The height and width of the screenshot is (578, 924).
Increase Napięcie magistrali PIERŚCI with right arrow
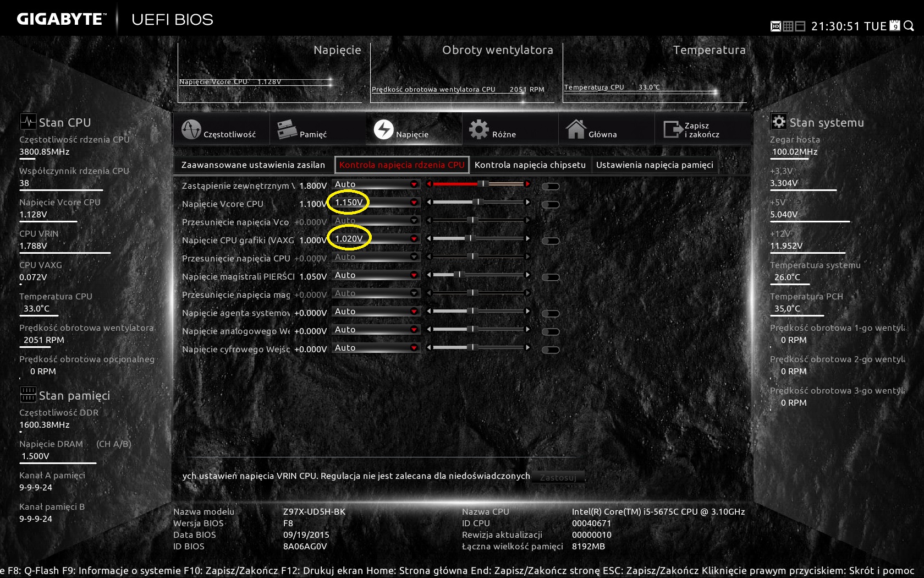[x=527, y=275]
